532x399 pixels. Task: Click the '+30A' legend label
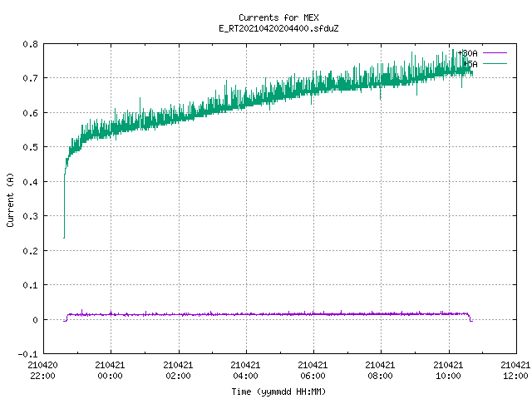pos(467,53)
